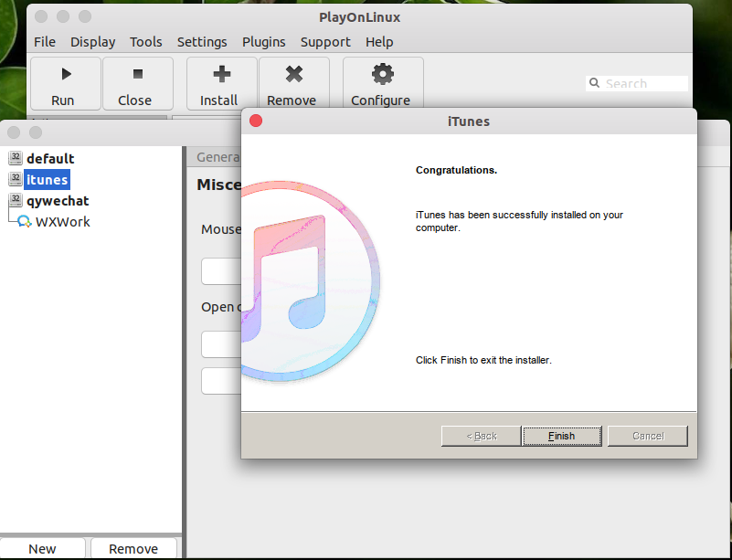732x560 pixels.
Task: Click the iTunes music note logo
Action: (x=311, y=281)
